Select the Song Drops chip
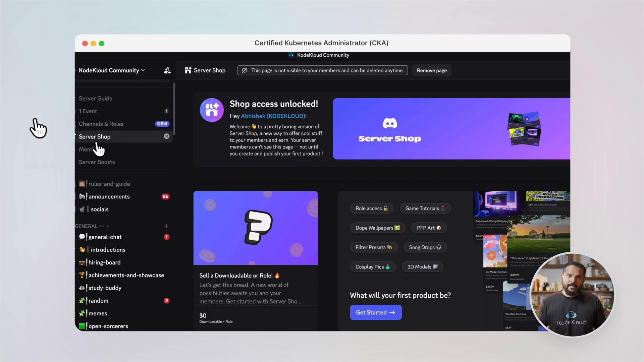This screenshot has height=362, width=644. tap(425, 247)
